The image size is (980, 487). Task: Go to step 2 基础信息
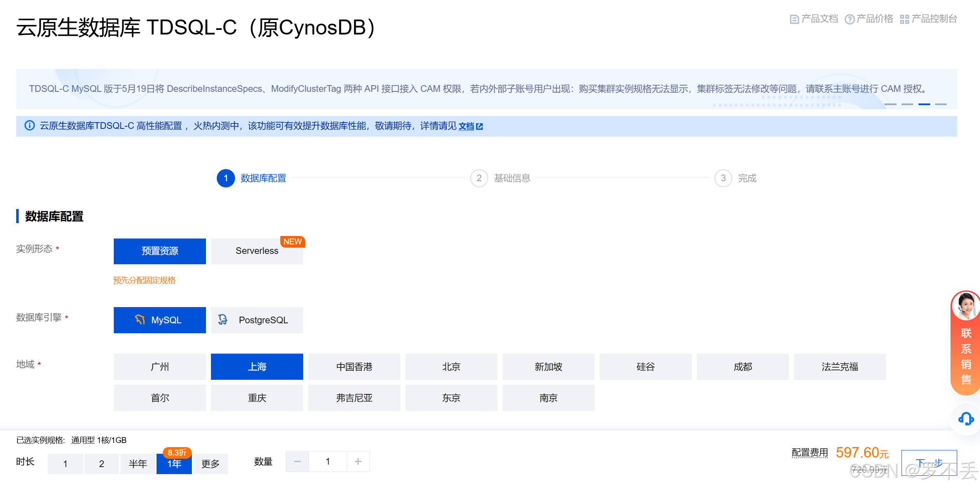(500, 178)
